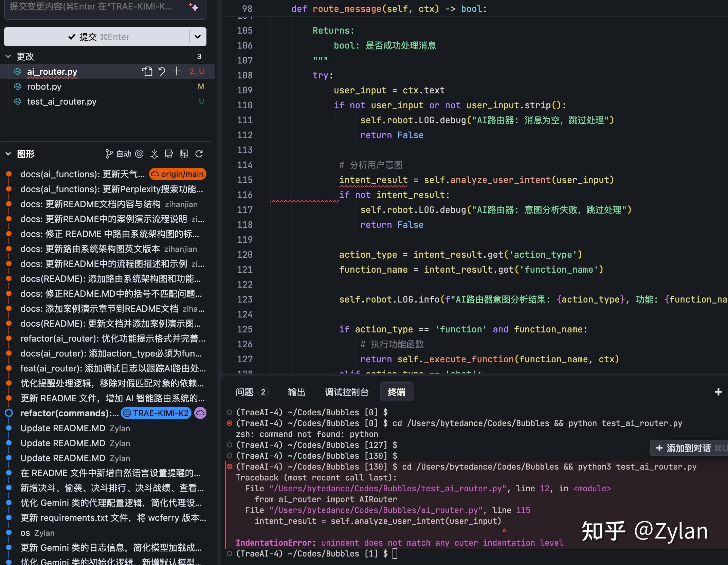This screenshot has width=728, height=565.
Task: Click the 添加到对话 add to chat button
Action: coord(689,448)
